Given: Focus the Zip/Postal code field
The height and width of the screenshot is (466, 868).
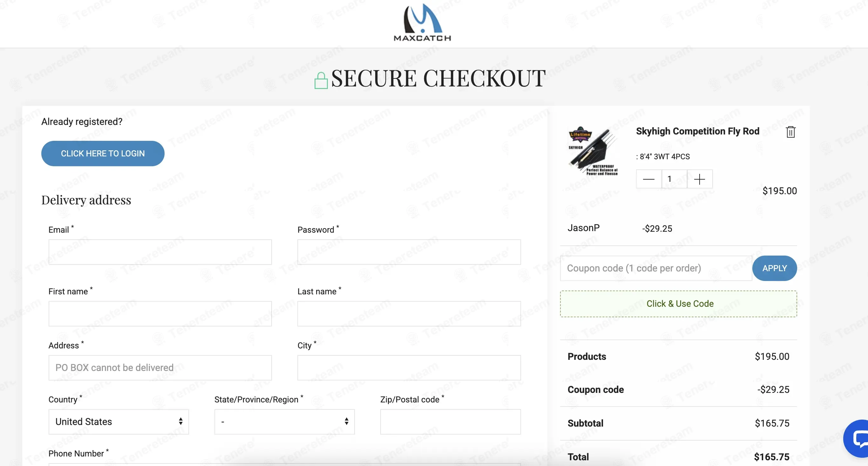Looking at the screenshot, I should tap(451, 421).
